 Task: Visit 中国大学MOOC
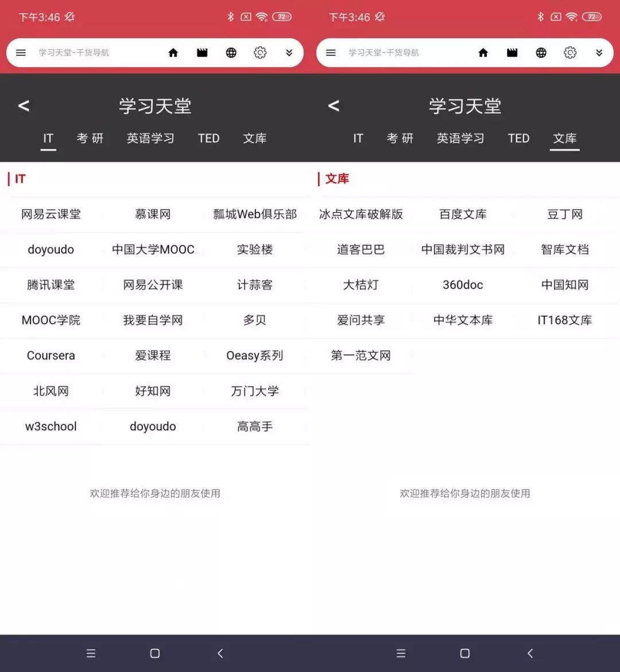153,249
